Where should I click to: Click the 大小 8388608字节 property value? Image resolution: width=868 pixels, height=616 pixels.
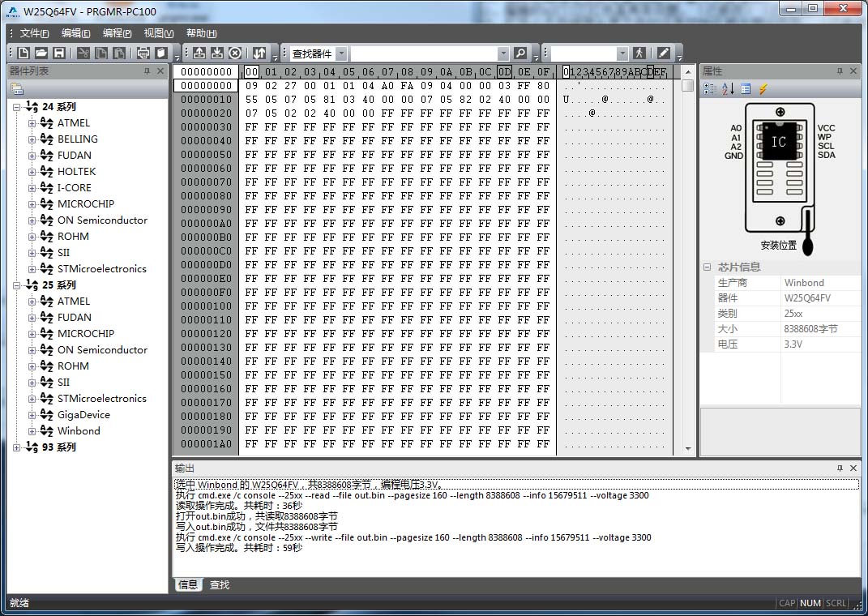(x=820, y=329)
